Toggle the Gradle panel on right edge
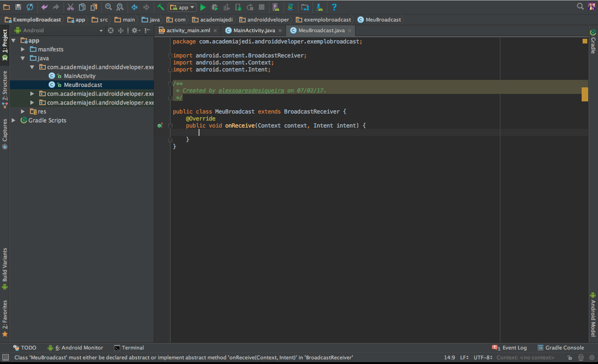This screenshot has height=364, width=598. click(593, 42)
